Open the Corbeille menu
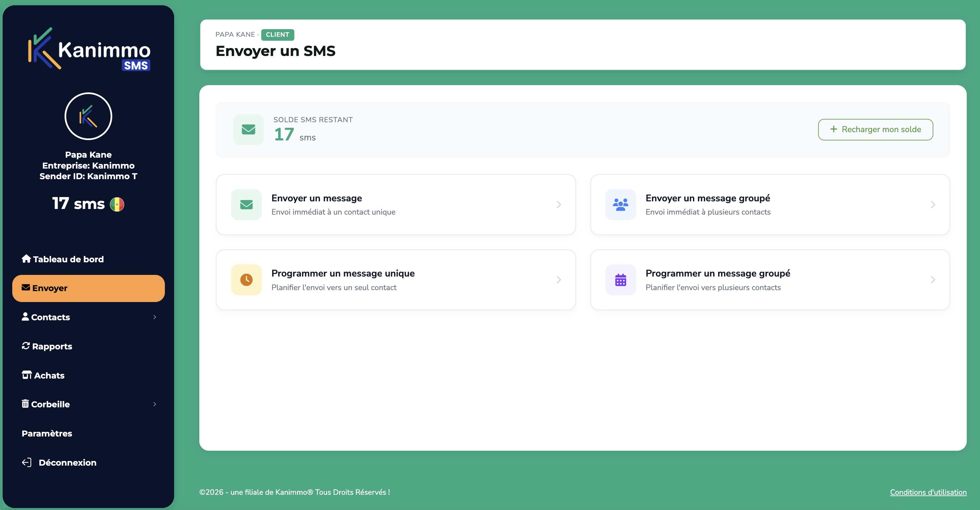 point(88,404)
